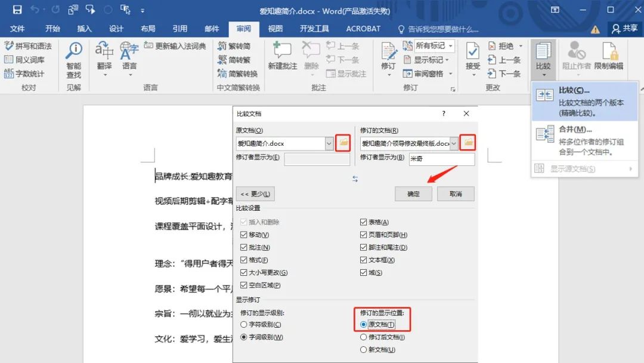Add a comment with 新建批注
Screen dimensions: 644x363
point(282,56)
